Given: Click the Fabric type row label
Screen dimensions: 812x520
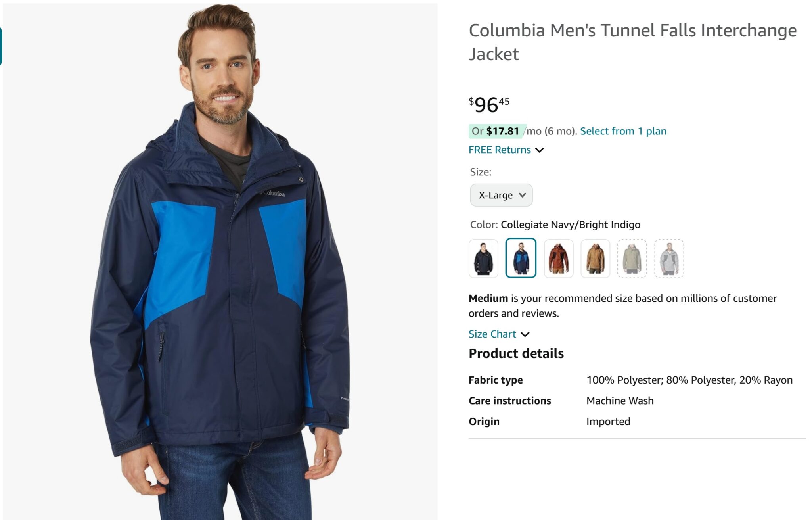Looking at the screenshot, I should [496, 380].
